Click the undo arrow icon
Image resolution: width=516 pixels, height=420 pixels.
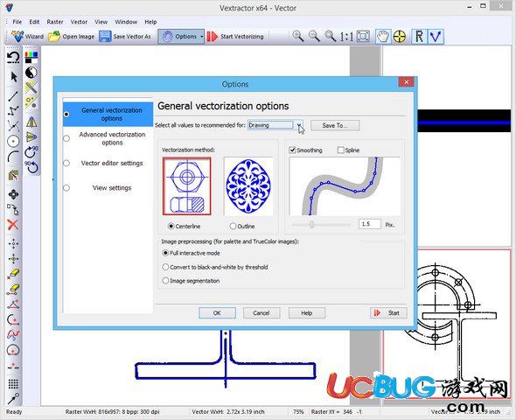(13, 57)
